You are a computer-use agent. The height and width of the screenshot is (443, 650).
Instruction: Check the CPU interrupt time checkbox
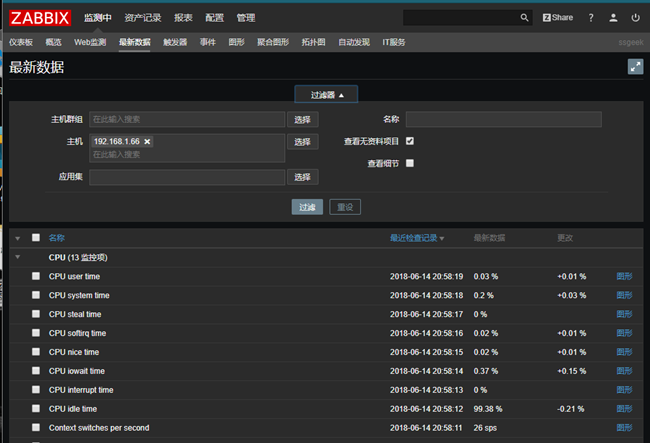36,390
